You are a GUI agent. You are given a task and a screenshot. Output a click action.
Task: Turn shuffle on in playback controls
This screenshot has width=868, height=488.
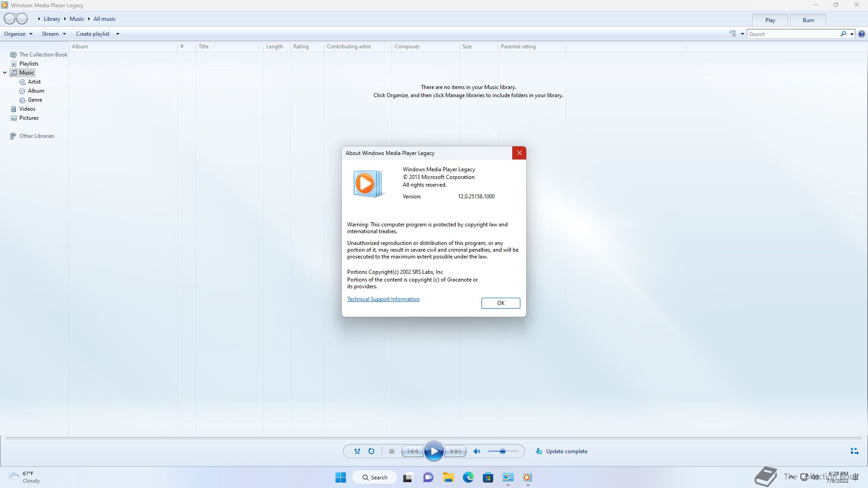357,451
